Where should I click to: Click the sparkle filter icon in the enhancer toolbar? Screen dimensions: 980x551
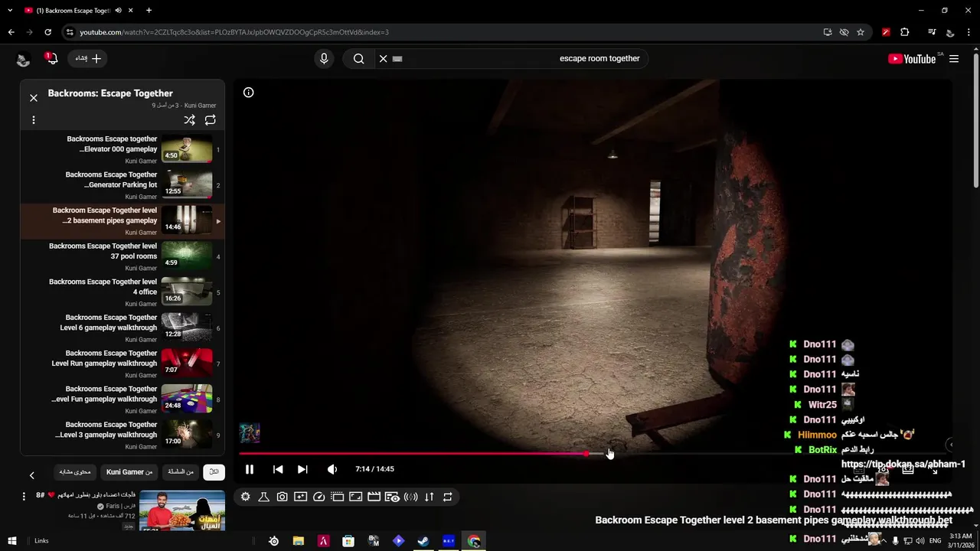click(x=301, y=497)
